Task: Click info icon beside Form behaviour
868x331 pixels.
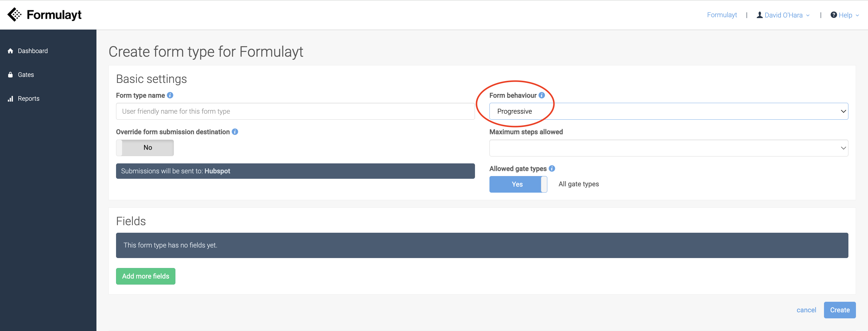Action: click(542, 95)
